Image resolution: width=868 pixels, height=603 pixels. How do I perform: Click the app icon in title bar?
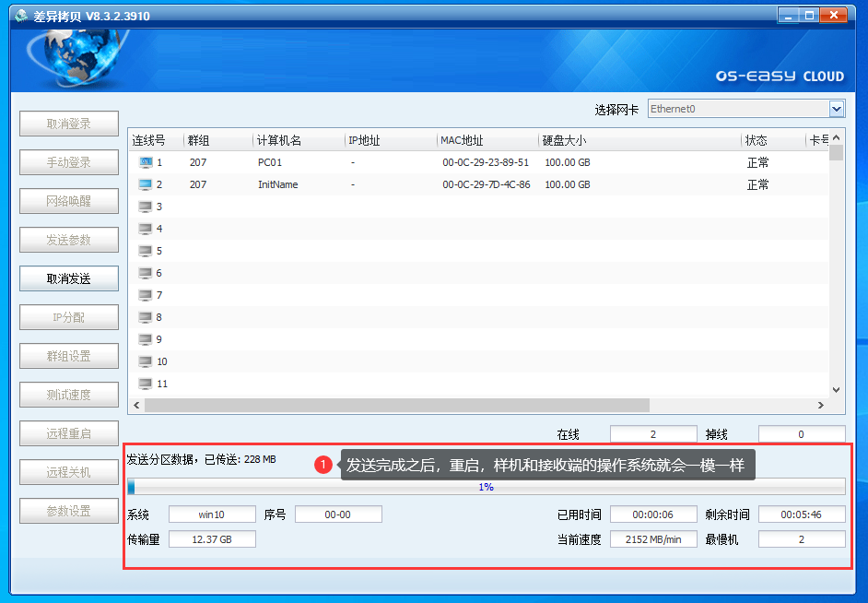coord(20,16)
